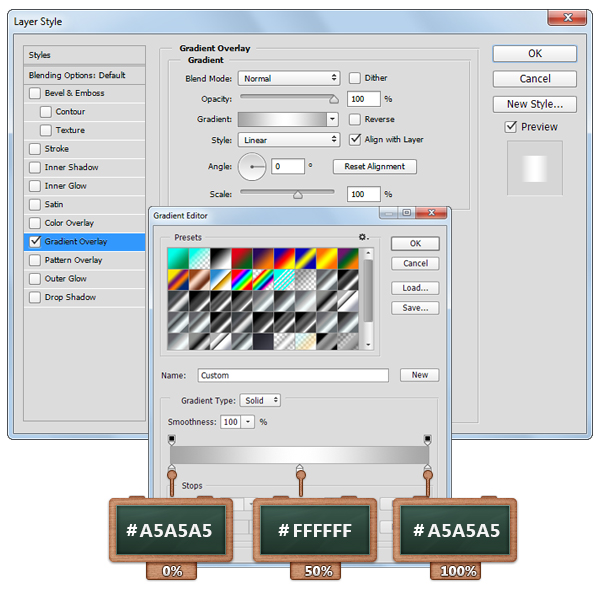Viewport: 600px width, 600px height.
Task: Close the Gradient Editor window
Action: pos(431,212)
